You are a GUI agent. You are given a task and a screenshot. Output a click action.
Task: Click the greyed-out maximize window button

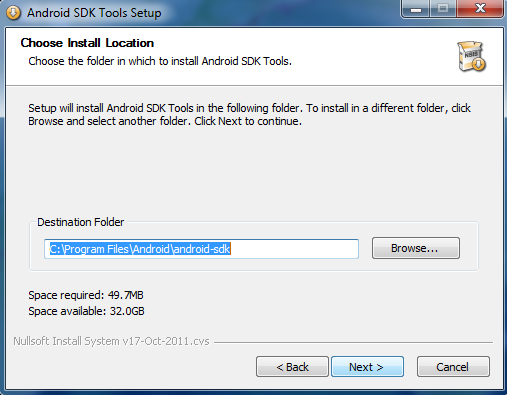pos(443,9)
